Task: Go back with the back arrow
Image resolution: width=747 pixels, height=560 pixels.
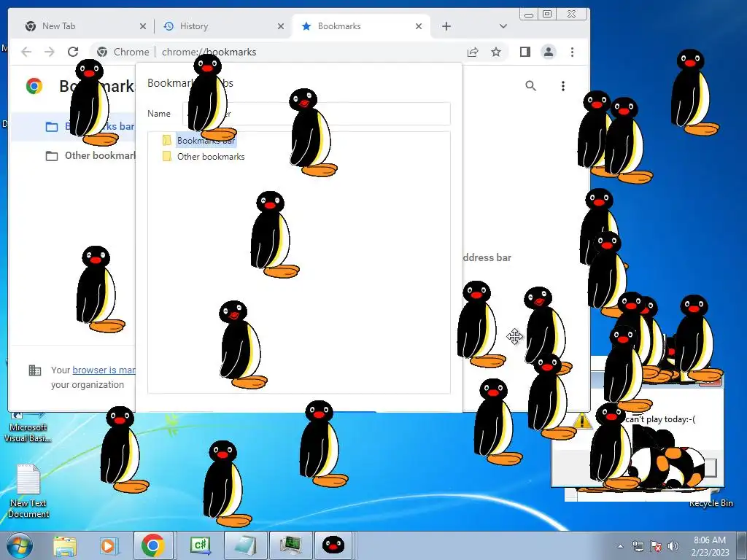Action: coord(26,52)
